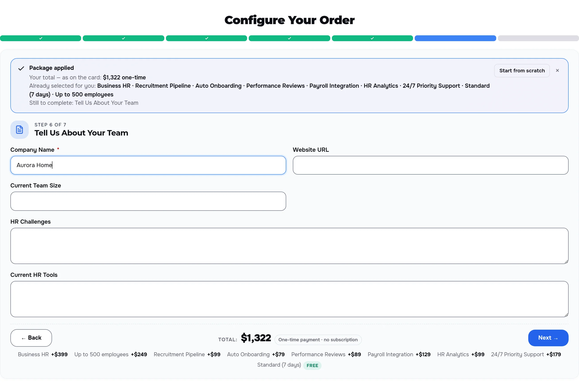Click the Performance Reviews +$89 item
Viewport: 579px width, 392px height.
[x=326, y=354]
